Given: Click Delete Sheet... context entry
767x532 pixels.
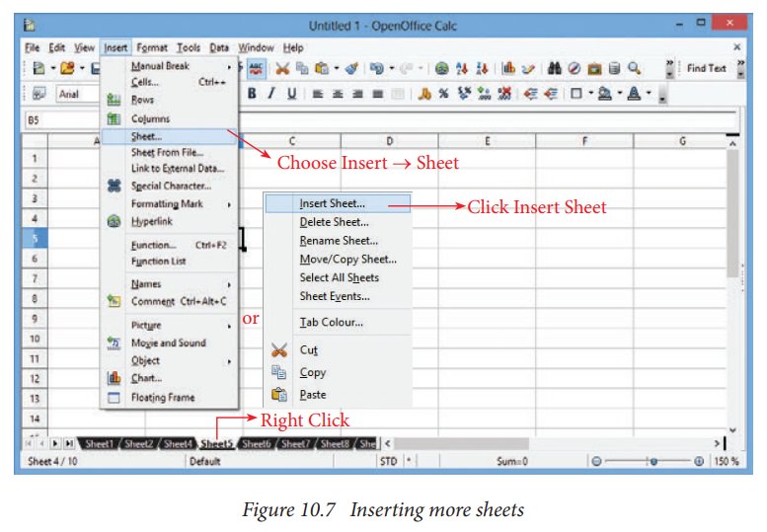Looking at the screenshot, I should [x=338, y=222].
